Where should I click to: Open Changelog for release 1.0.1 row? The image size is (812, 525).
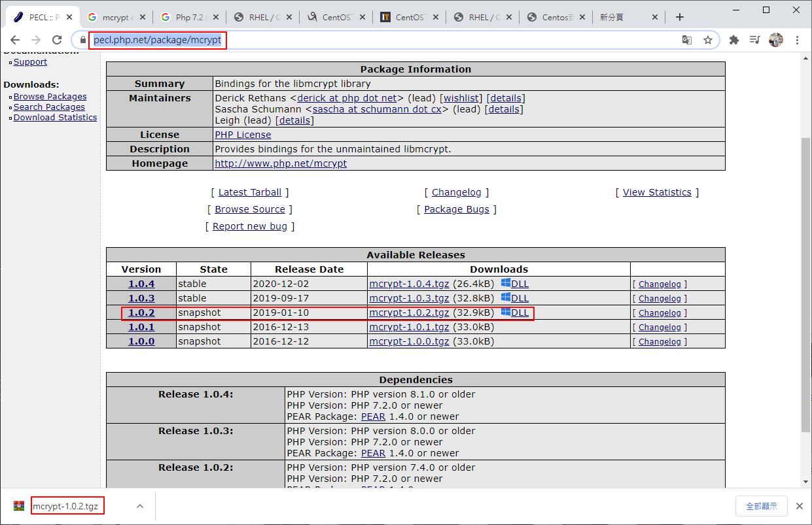660,328
